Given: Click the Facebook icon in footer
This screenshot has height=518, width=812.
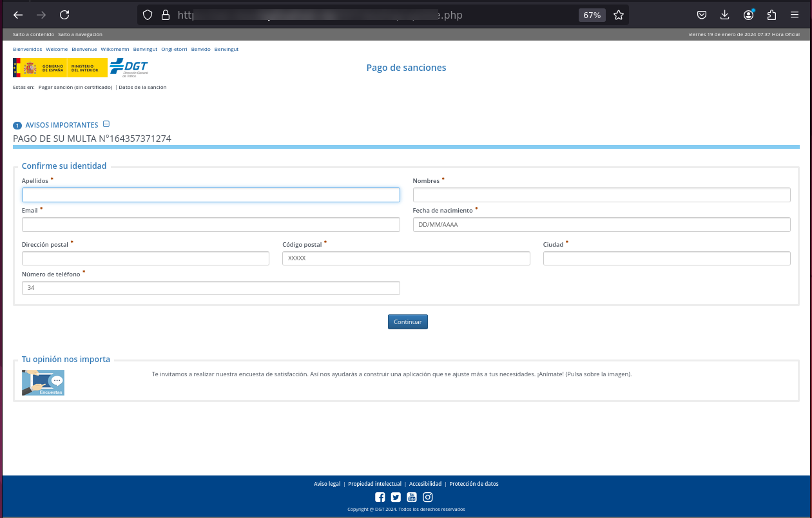Looking at the screenshot, I should [x=380, y=497].
